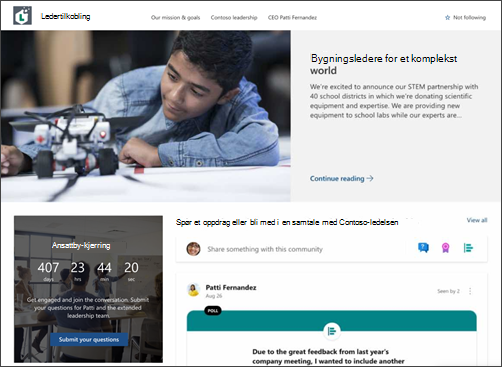Open the Bygningsledere for et komplekst world headline

click(x=383, y=64)
